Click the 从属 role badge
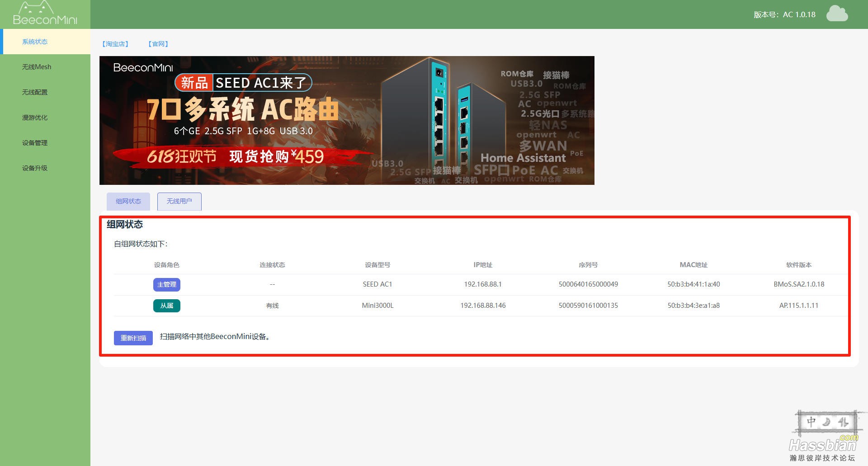Screen dimensions: 868x466 click(x=167, y=306)
